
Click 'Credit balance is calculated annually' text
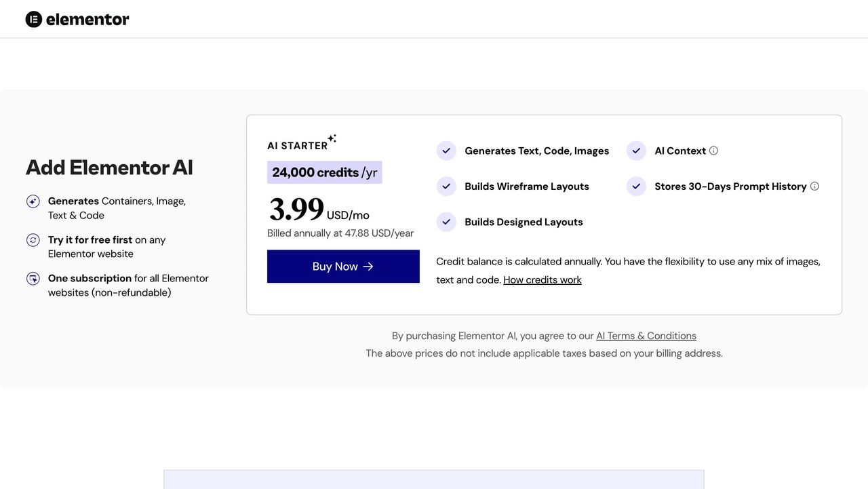[x=519, y=261]
